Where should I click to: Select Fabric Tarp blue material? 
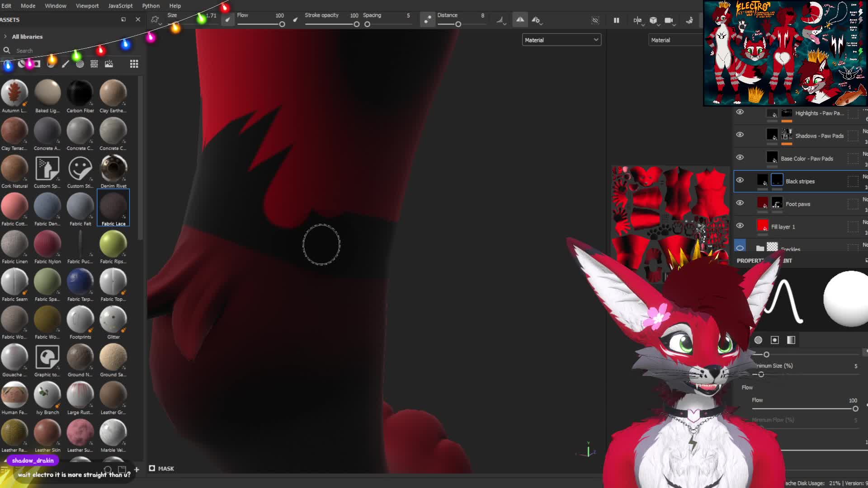point(80,285)
